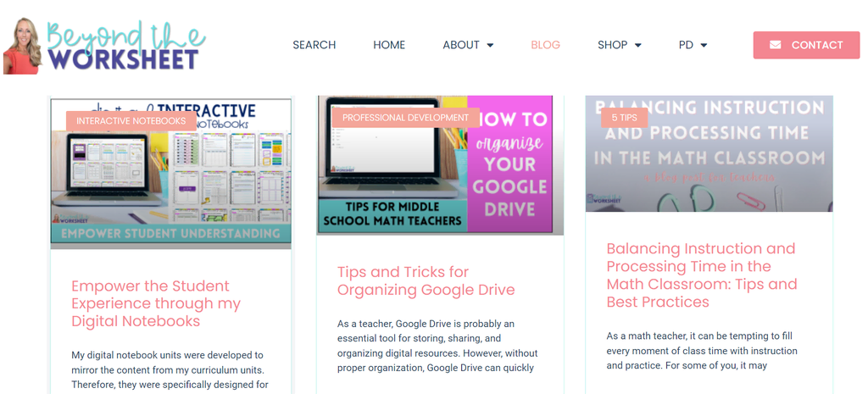Click the Interactive Notebooks category tag

(131, 120)
